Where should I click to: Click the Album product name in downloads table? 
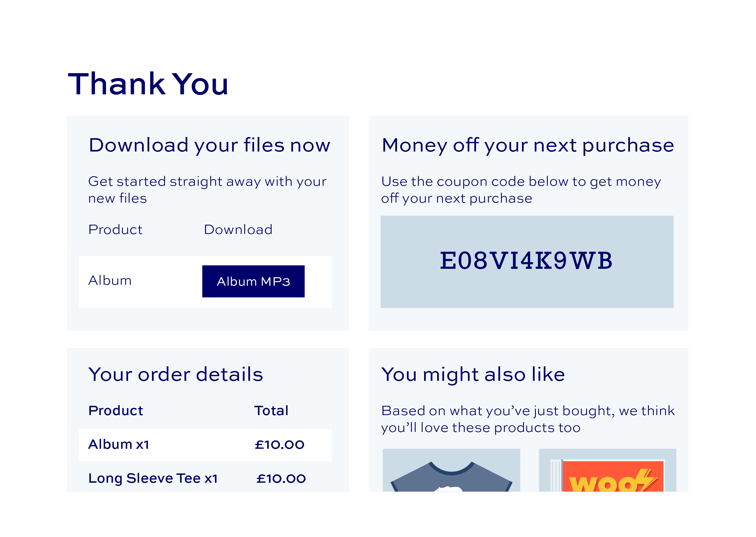110,280
